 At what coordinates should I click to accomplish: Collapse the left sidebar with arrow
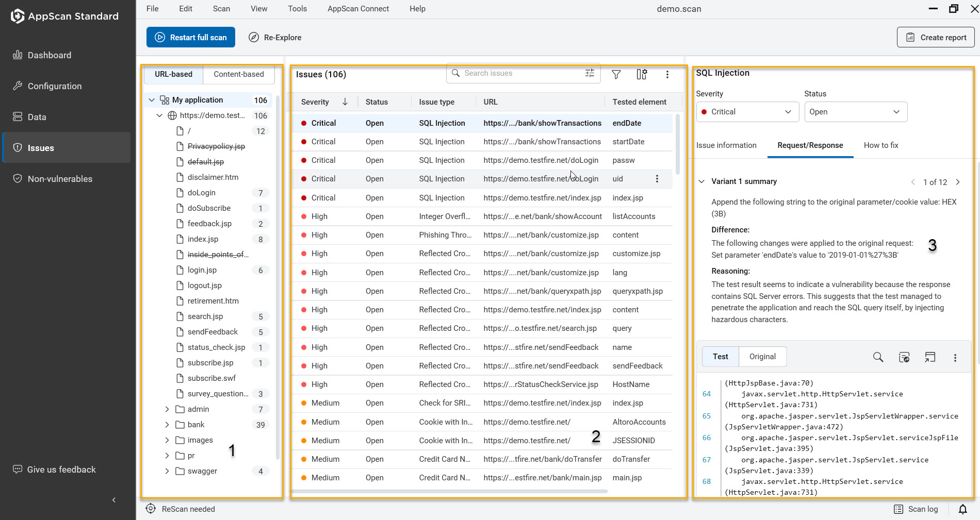[x=114, y=500]
